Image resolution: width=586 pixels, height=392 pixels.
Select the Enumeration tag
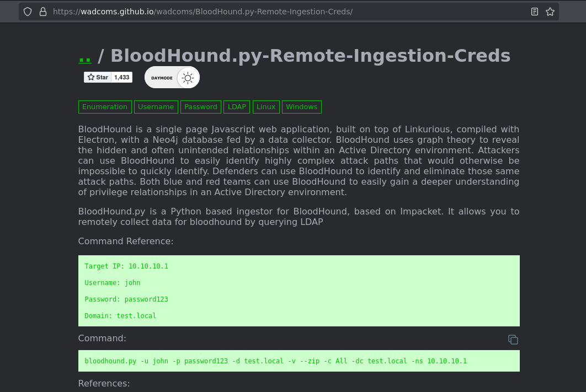tap(105, 107)
